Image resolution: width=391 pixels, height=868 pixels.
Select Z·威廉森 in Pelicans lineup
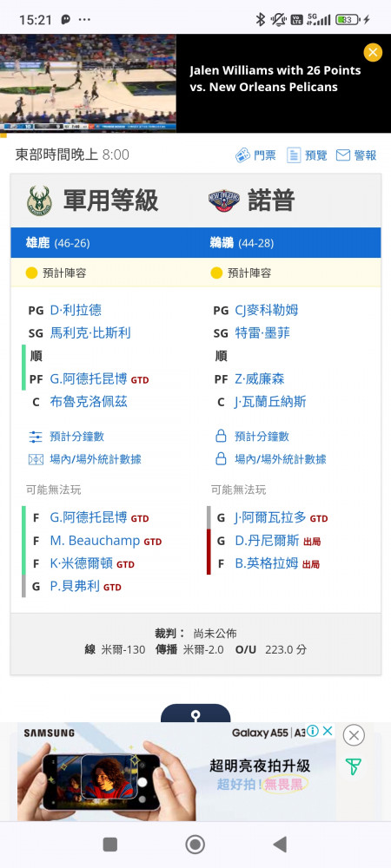click(260, 379)
